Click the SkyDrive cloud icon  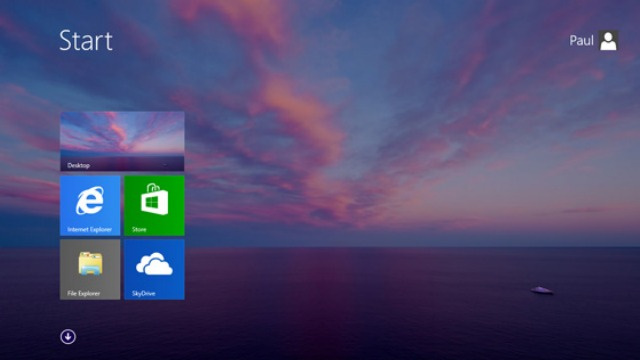(154, 263)
